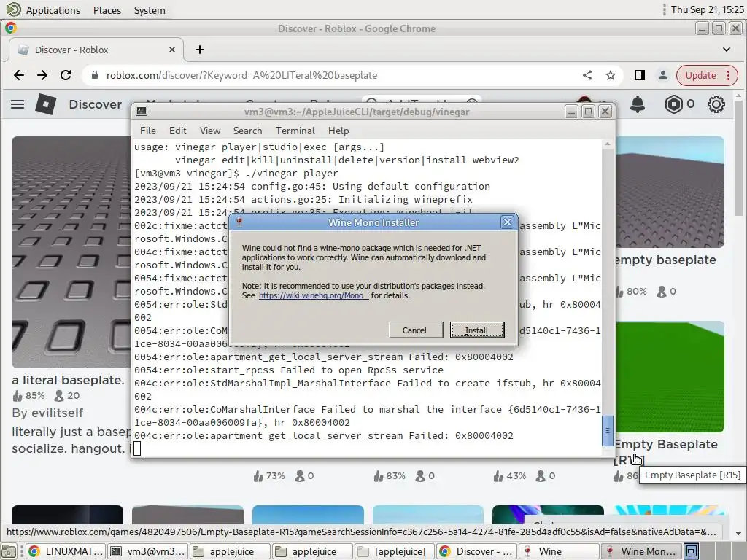Click the Install button in Wine Mono Installer
The height and width of the screenshot is (560, 747).
pos(477,330)
